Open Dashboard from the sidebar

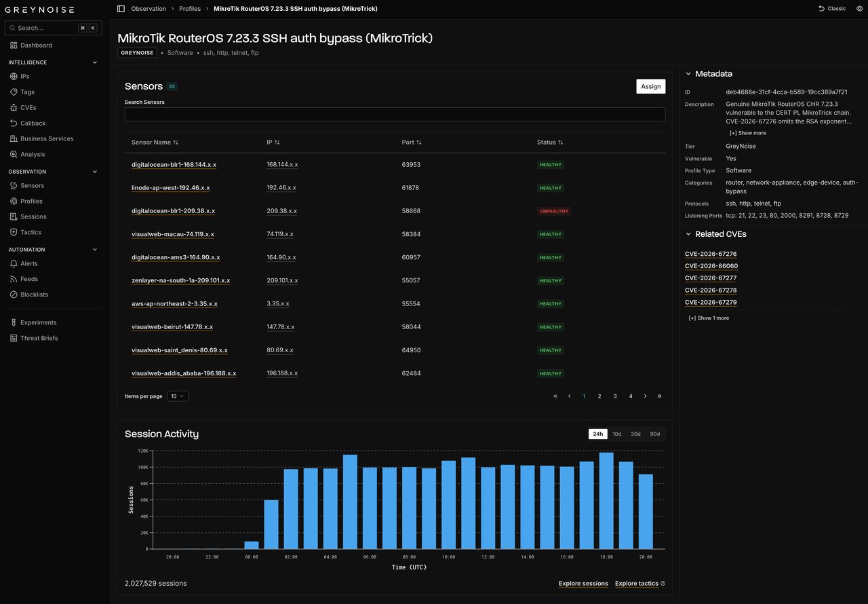(x=31, y=45)
